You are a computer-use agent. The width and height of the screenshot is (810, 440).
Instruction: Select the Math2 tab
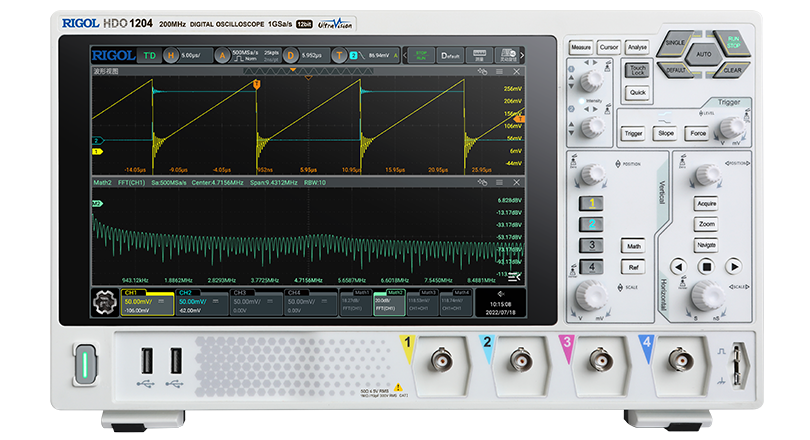coord(388,302)
